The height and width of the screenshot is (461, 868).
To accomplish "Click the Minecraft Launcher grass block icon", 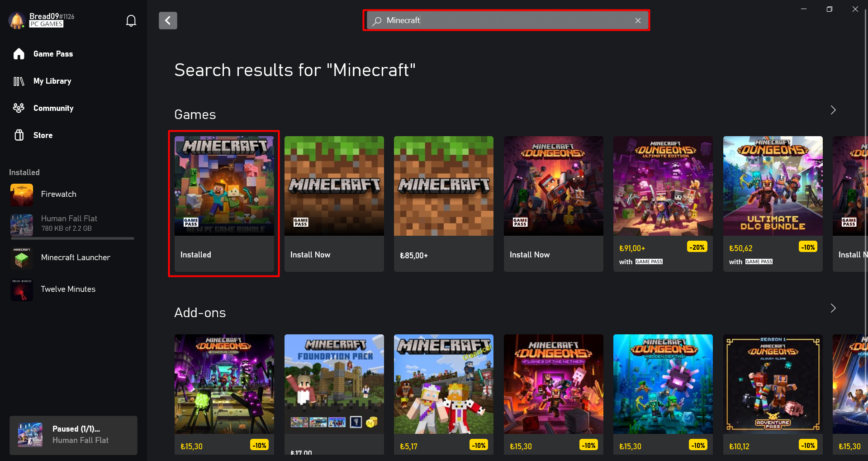I will pyautogui.click(x=22, y=258).
